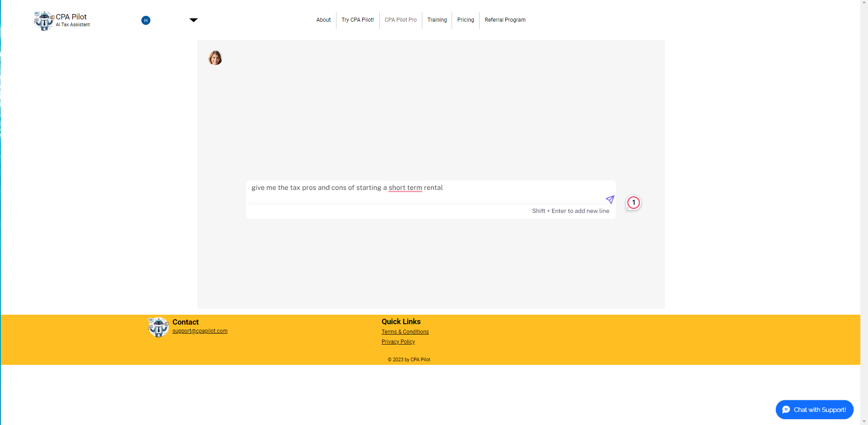The height and width of the screenshot is (425, 868).
Task: Send the message with paper plane icon
Action: (610, 199)
